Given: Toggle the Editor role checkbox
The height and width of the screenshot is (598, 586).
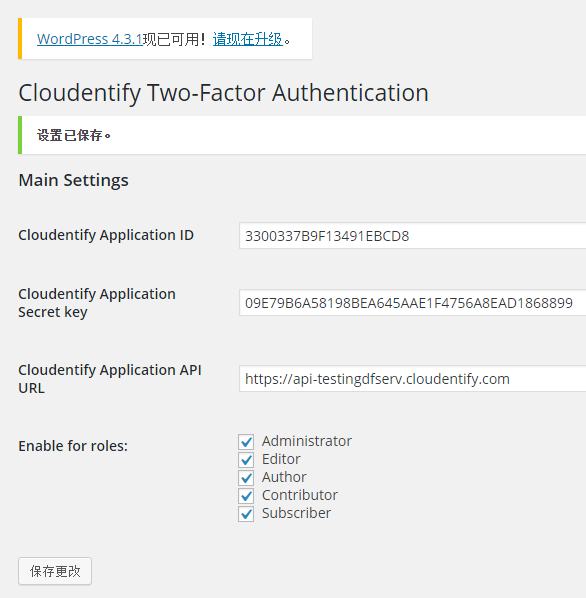Looking at the screenshot, I should (246, 460).
